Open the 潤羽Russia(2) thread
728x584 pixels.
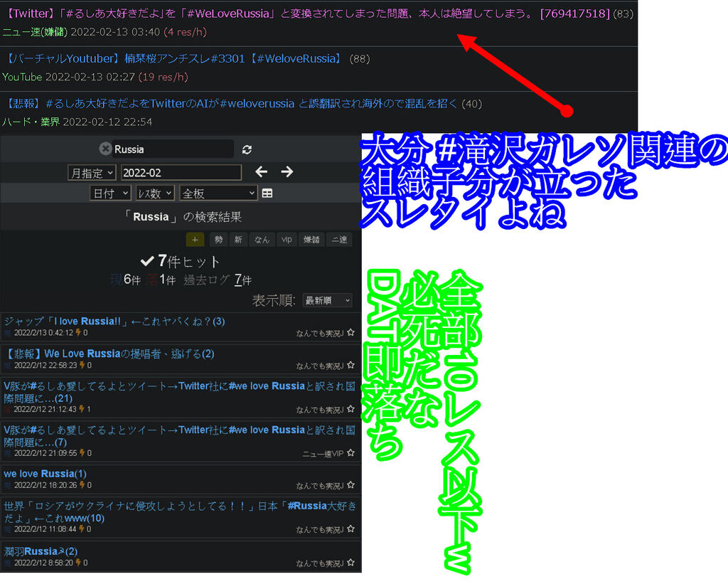coord(41,551)
